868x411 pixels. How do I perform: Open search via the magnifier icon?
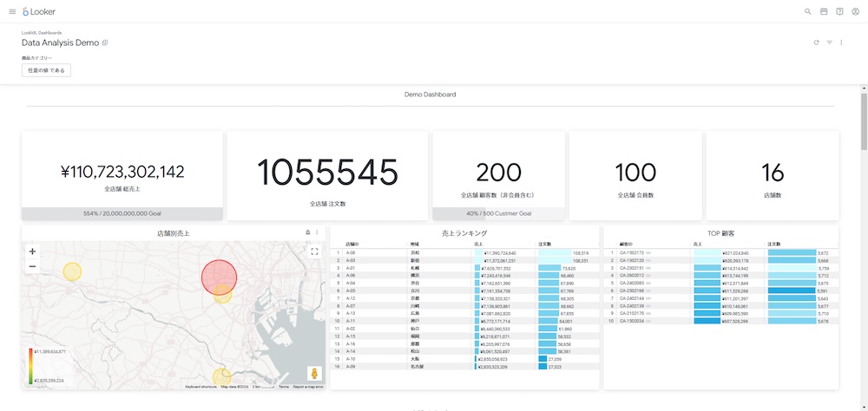(x=808, y=11)
